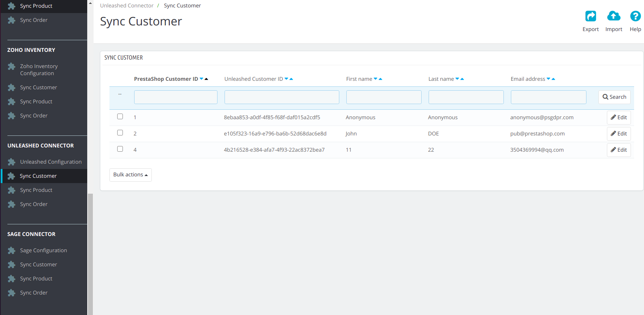Click pencil icon in John DOE row Edit

coord(613,134)
